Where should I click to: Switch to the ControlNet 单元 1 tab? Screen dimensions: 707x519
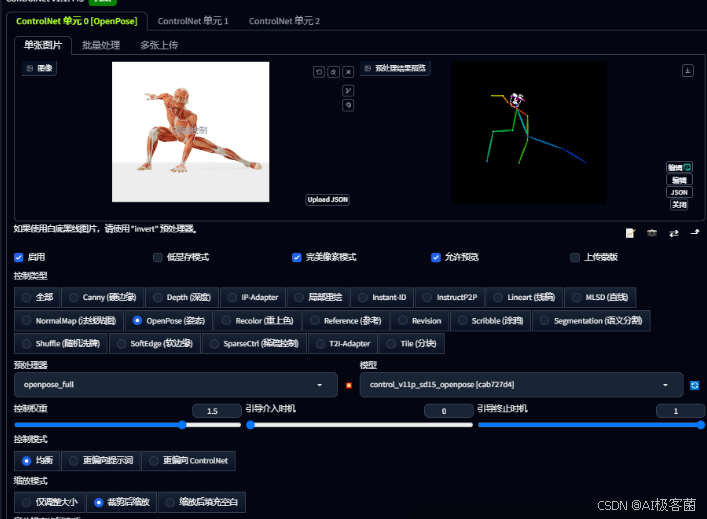tap(193, 21)
